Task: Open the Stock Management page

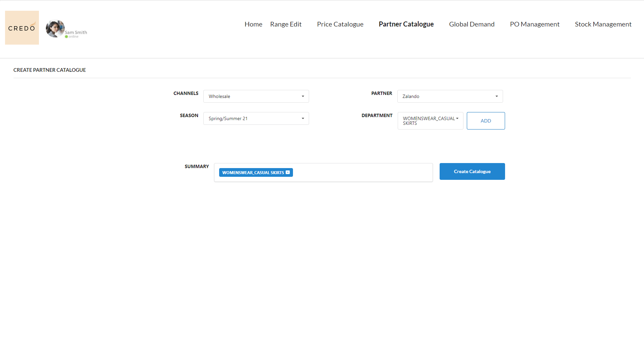Action: click(603, 24)
